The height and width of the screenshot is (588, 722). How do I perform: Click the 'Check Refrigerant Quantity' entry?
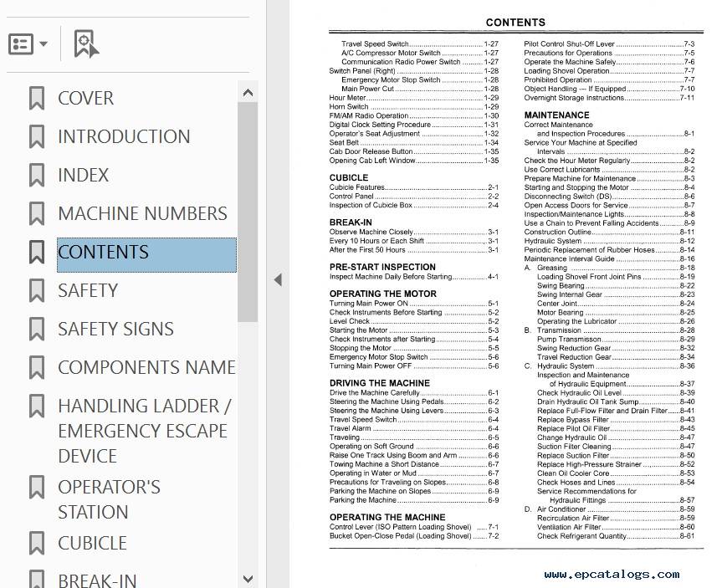616,536
